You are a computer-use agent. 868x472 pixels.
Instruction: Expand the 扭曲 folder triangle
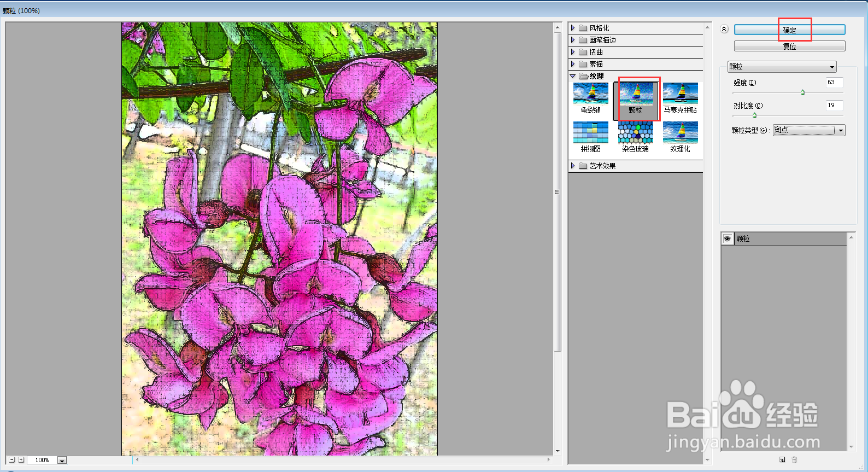point(573,52)
